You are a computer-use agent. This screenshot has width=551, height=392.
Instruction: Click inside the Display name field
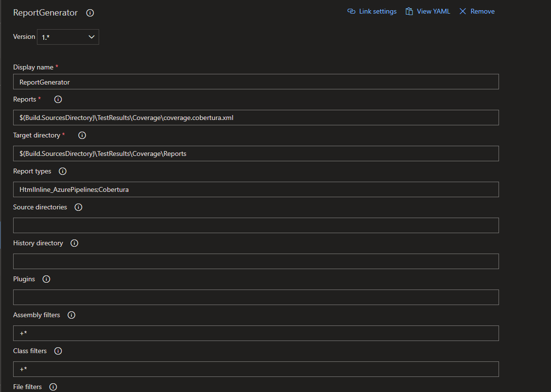(255, 81)
